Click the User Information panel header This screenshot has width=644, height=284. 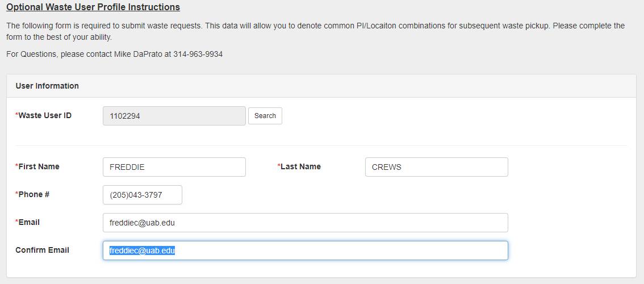click(x=47, y=86)
